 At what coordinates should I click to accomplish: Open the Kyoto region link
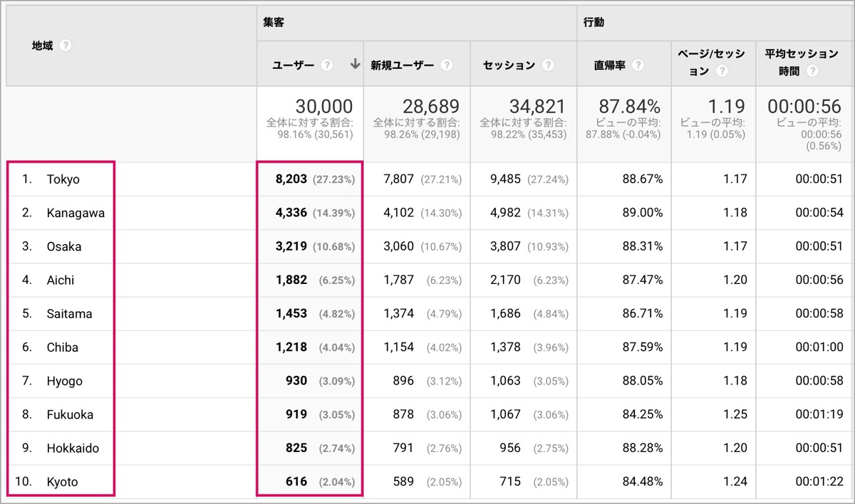coord(63,482)
